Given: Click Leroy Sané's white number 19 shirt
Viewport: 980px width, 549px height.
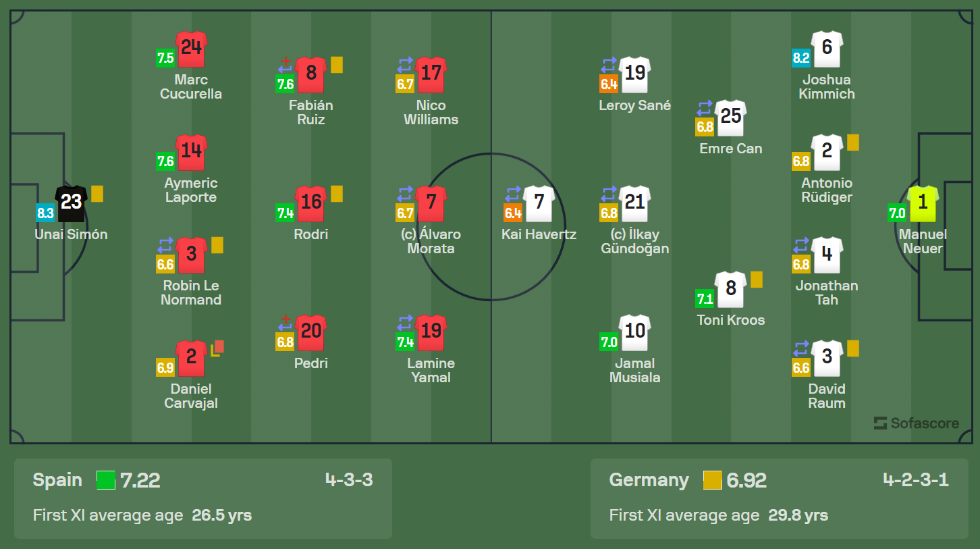Looking at the screenshot, I should [x=635, y=75].
